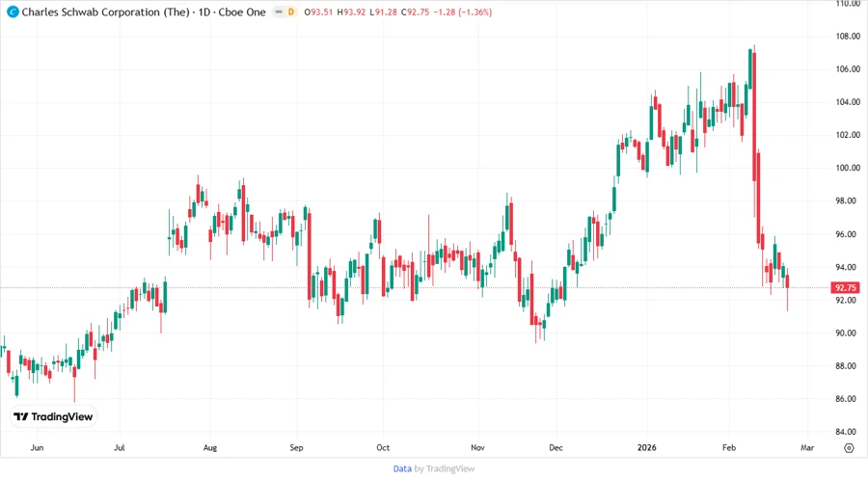Click the 'Dec' time axis label
Screen dimensions: 868x480
tap(556, 447)
